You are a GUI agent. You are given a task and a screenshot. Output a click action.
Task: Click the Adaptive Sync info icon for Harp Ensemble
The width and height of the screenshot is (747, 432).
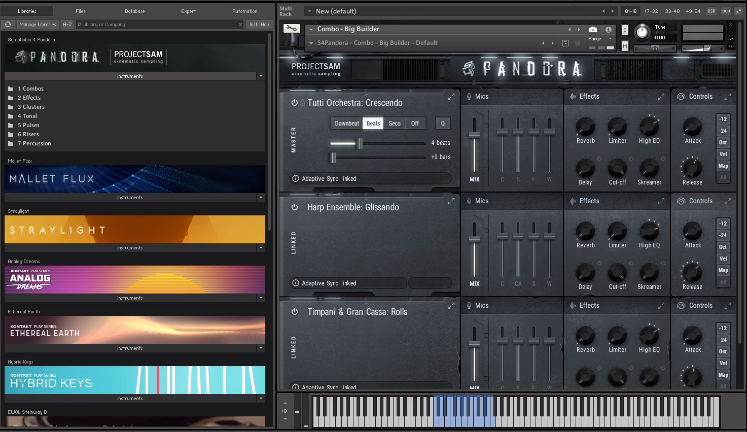[295, 283]
